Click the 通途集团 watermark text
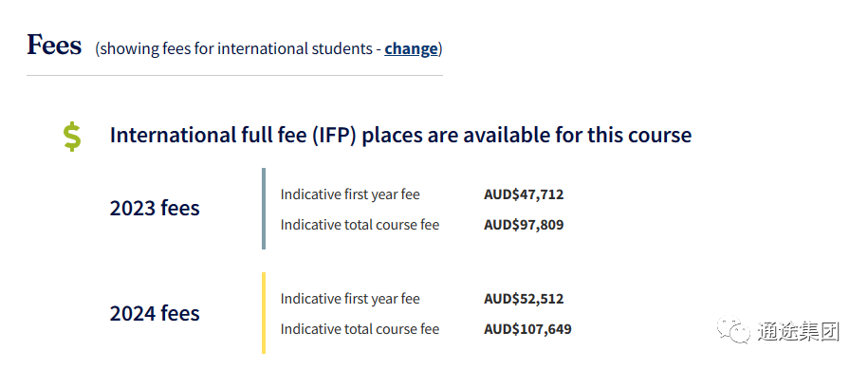Viewport: 868px width, 369px height. coord(797,332)
